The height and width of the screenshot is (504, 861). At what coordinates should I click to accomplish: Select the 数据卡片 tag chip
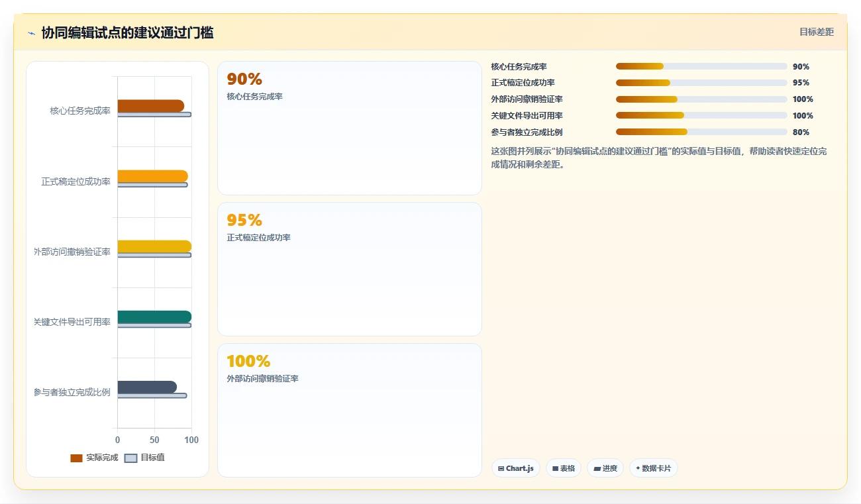[x=654, y=468]
